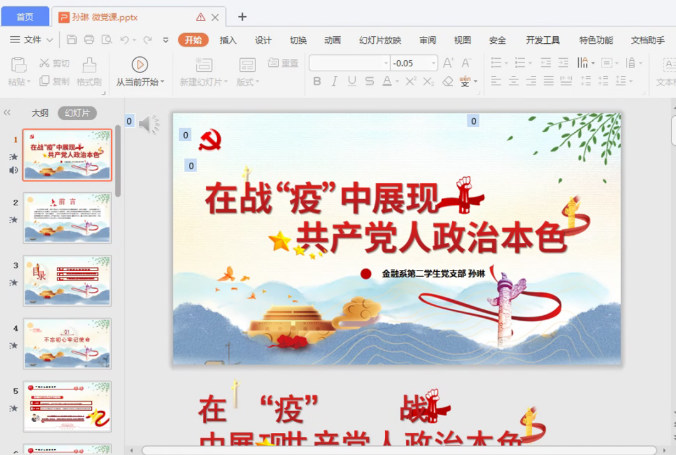Click the format painter brush icon

tap(89, 63)
